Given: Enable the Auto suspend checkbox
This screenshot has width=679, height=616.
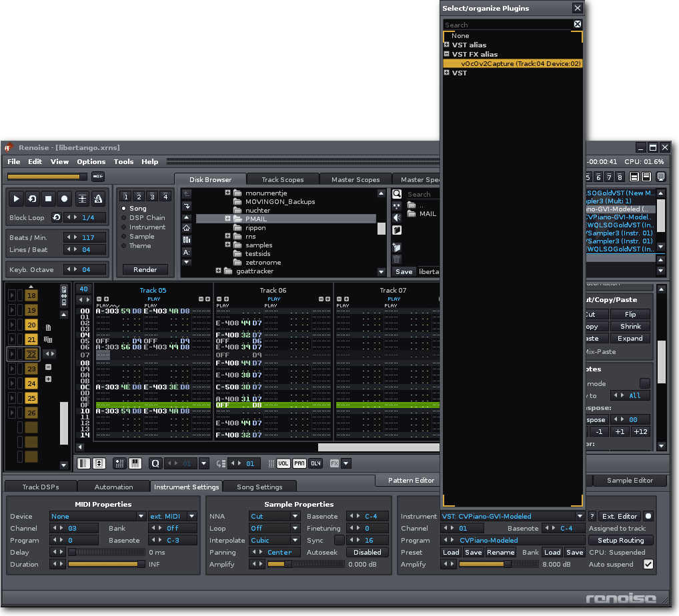Looking at the screenshot, I should point(648,564).
